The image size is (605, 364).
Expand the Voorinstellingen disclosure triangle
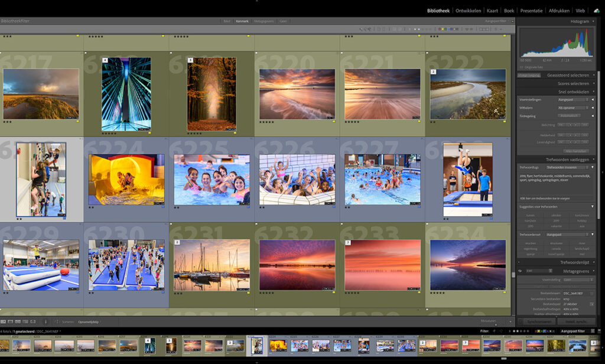click(593, 100)
